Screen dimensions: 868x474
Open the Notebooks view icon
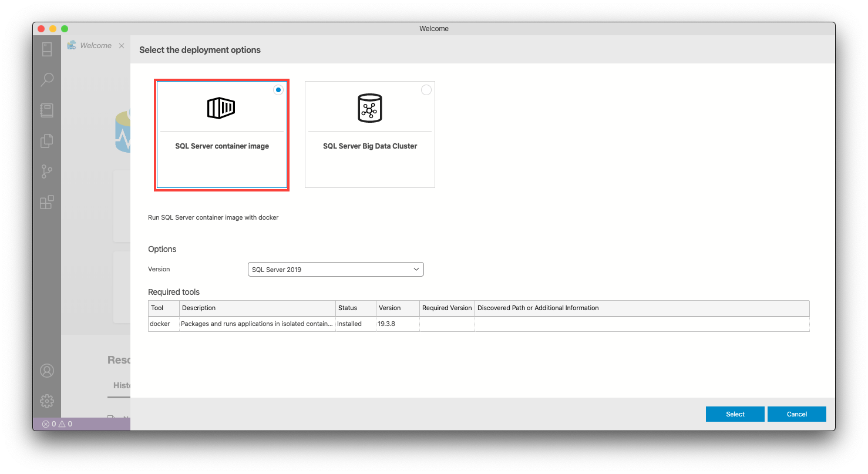pyautogui.click(x=47, y=110)
